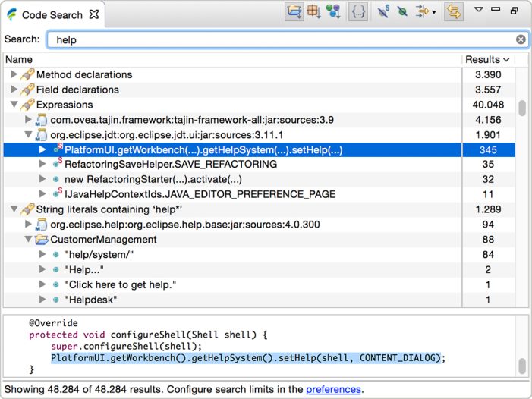The image size is (532, 399).
Task: Toggle the curly braces code preview button
Action: [x=358, y=12]
